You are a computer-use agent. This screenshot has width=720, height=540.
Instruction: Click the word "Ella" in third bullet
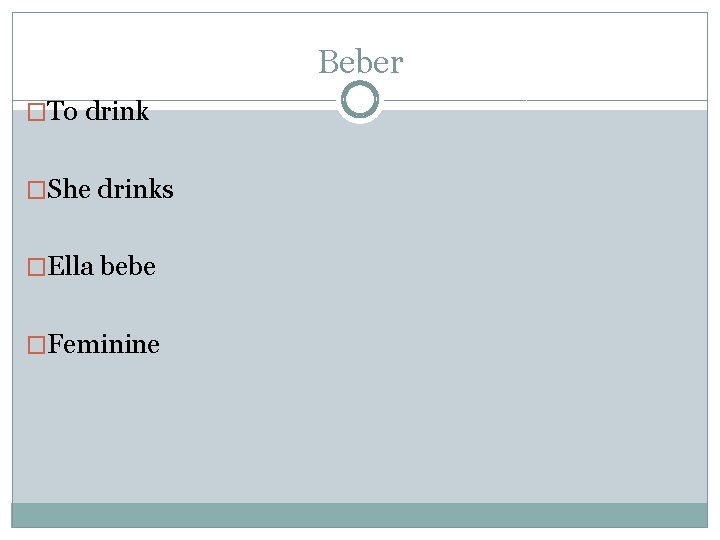click(71, 267)
